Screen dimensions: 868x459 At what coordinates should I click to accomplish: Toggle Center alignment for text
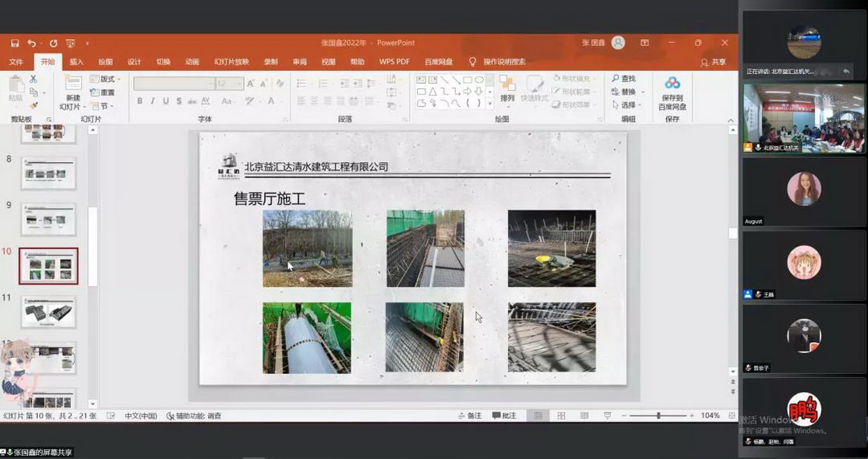314,101
